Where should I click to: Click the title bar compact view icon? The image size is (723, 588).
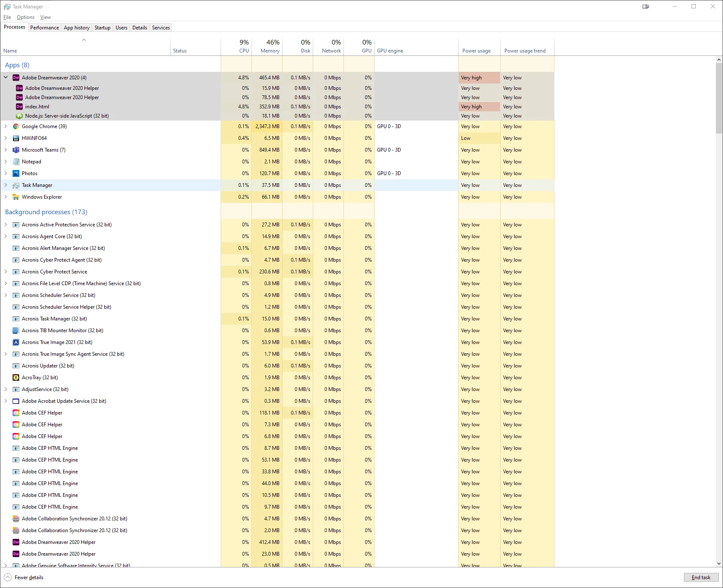646,6
